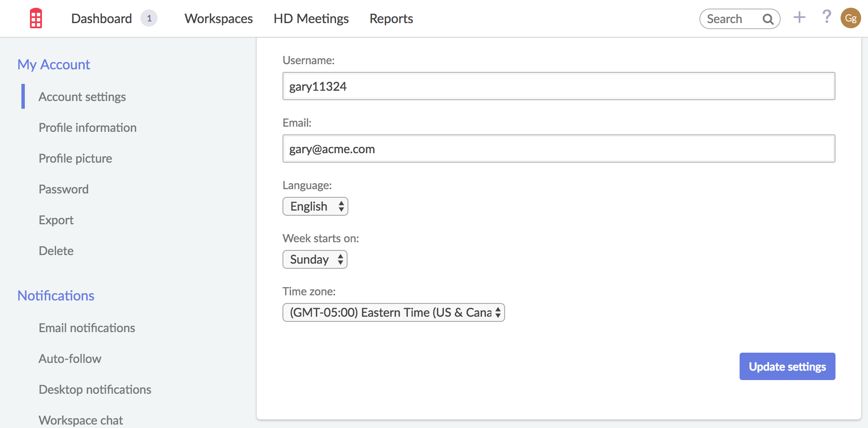This screenshot has width=868, height=428.
Task: Open Auto-follow settings
Action: click(x=70, y=359)
